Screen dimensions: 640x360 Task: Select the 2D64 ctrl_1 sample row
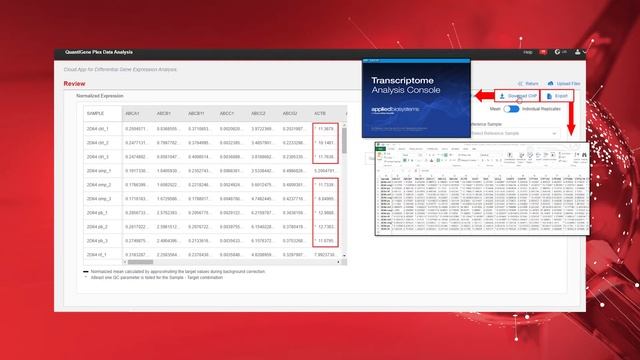(x=215, y=129)
